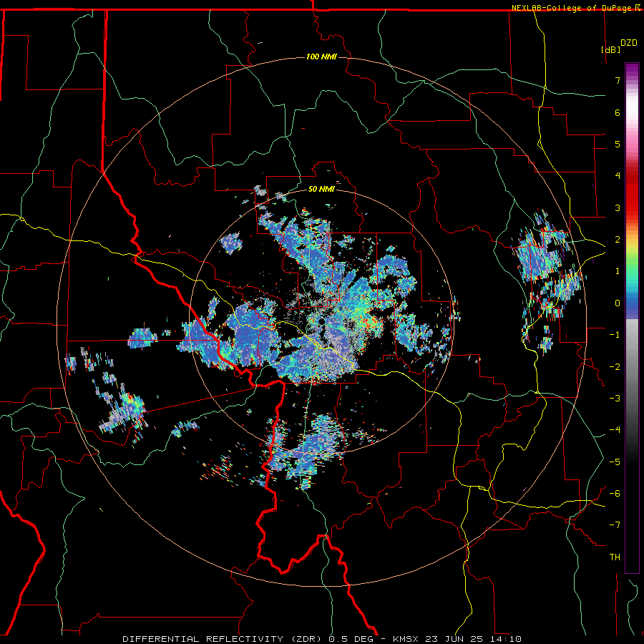Screen dimensions: 644x644
Task: Select the 100 NMI range ring label
Action: click(x=321, y=57)
